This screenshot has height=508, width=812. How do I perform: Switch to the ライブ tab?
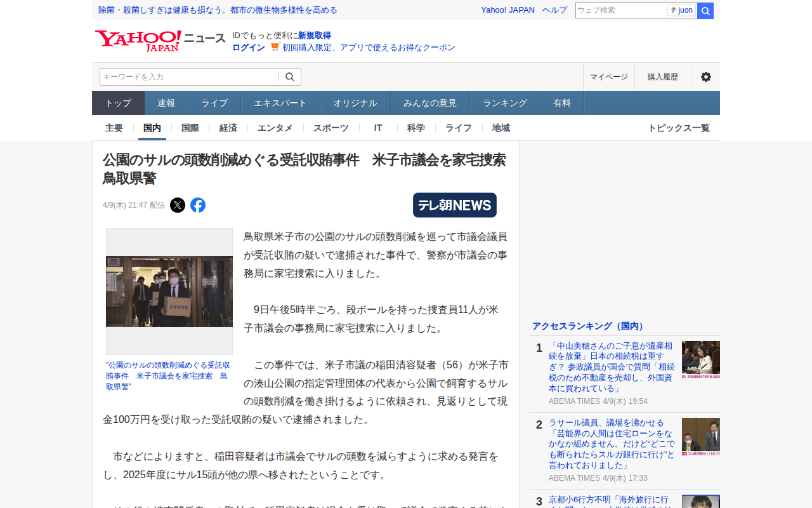point(214,103)
